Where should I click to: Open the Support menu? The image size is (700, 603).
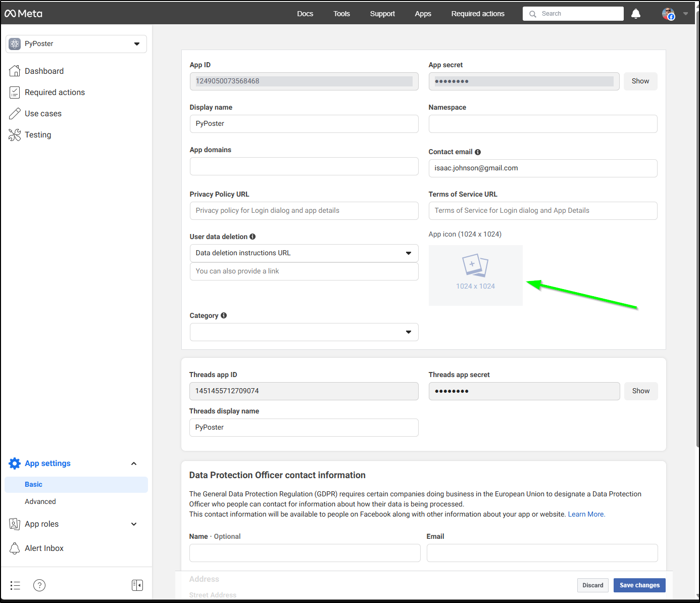382,14
